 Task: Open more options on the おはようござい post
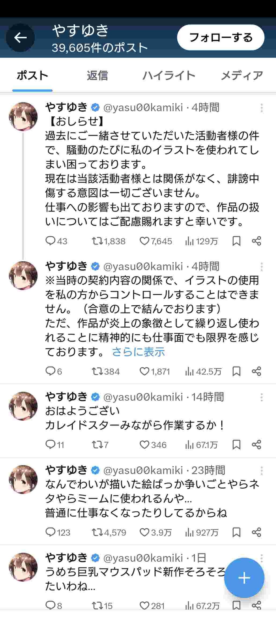coord(262,397)
